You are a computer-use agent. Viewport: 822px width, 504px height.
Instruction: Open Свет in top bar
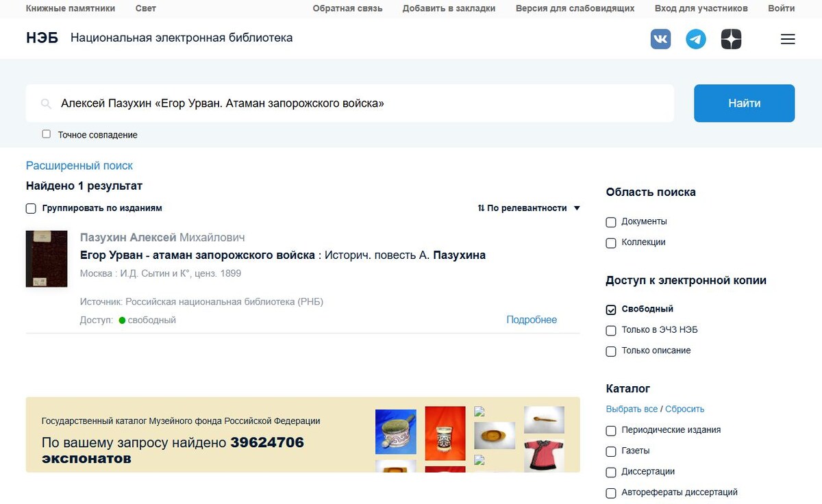pyautogui.click(x=146, y=8)
